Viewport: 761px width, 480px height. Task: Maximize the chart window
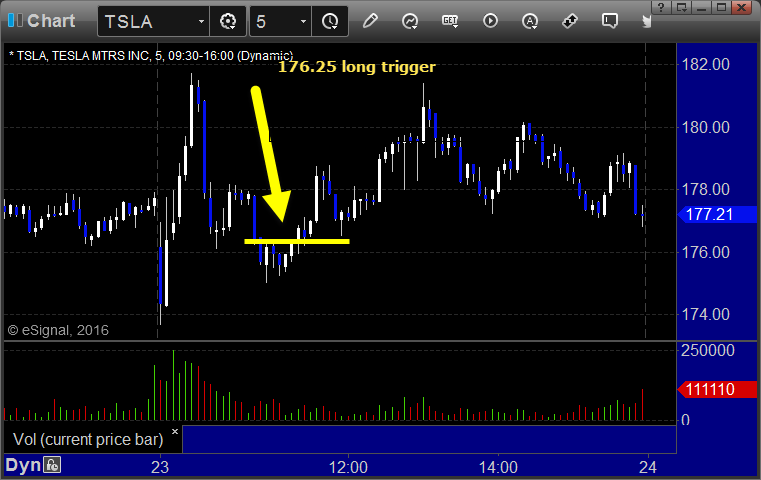pos(721,7)
